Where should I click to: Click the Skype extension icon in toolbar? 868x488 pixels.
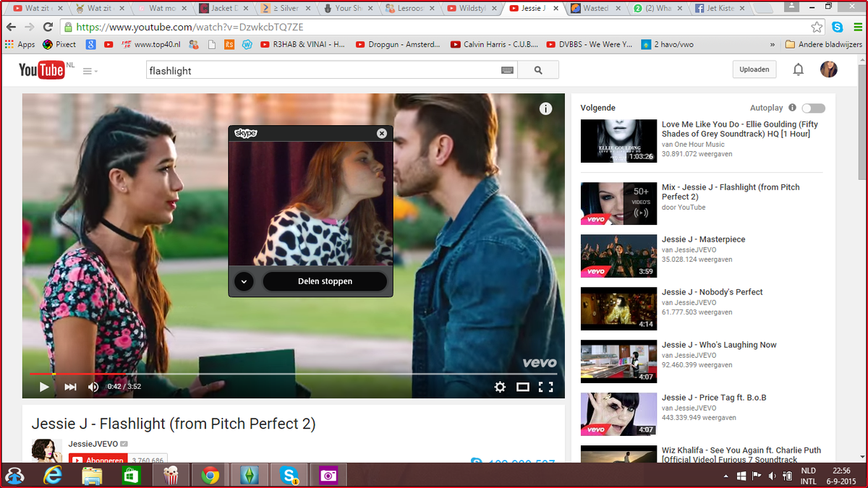(837, 27)
